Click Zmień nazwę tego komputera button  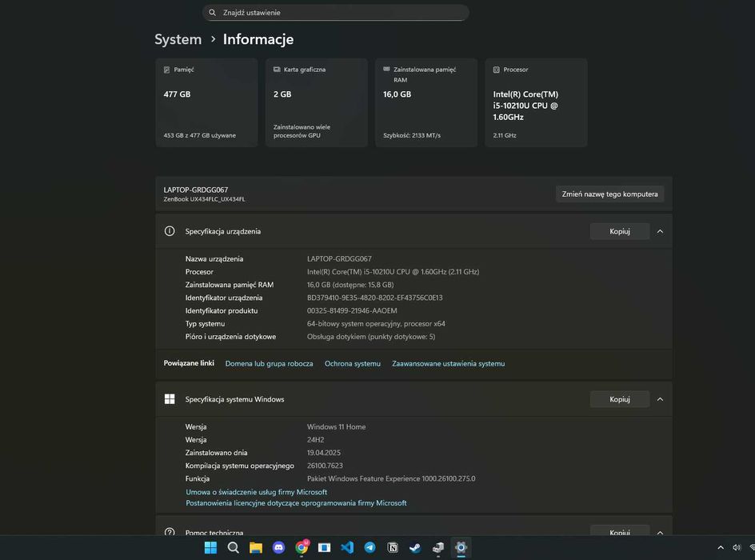pos(609,194)
